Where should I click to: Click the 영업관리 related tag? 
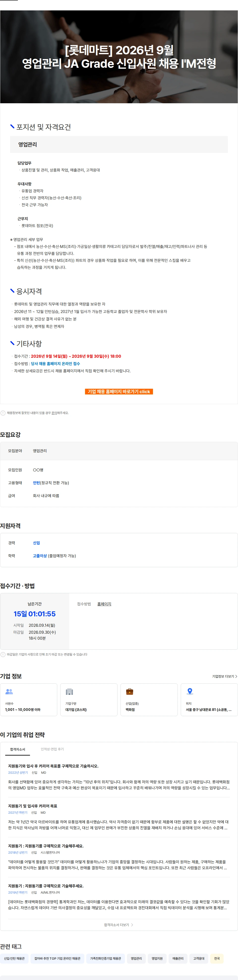coord(137,958)
